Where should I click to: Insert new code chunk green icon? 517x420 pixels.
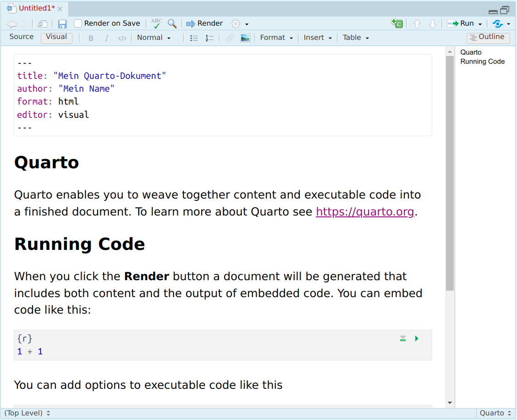pos(397,23)
